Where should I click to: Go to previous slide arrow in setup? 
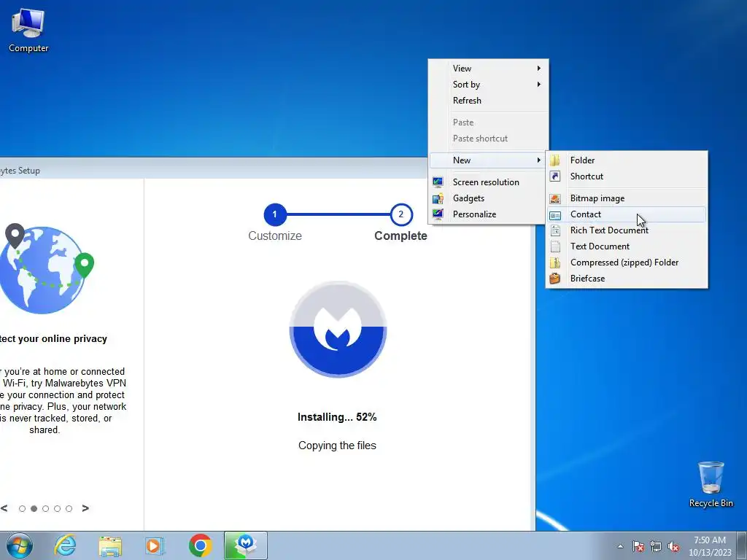[4, 508]
